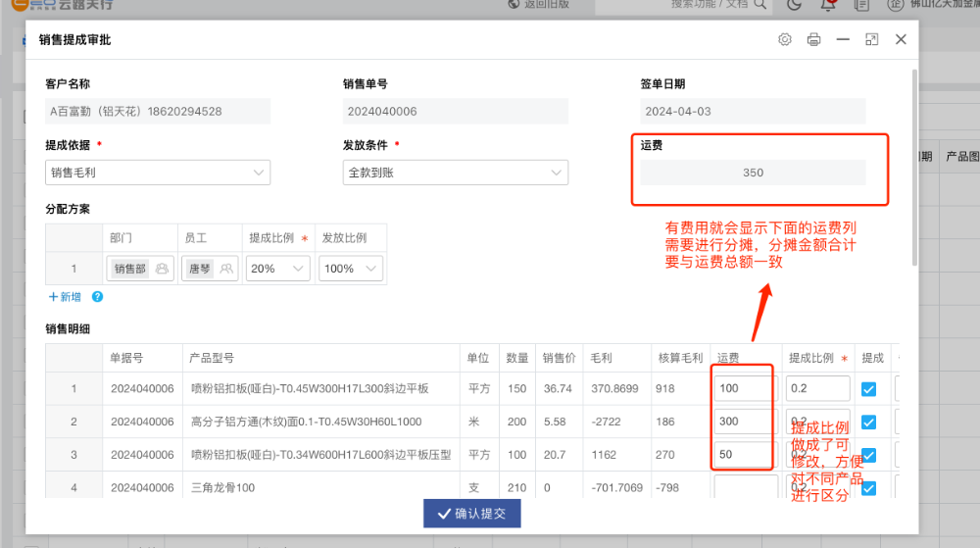The height and width of the screenshot is (548, 980).
Task: Toggle 提成 checkbox for row 3
Action: [x=868, y=456]
